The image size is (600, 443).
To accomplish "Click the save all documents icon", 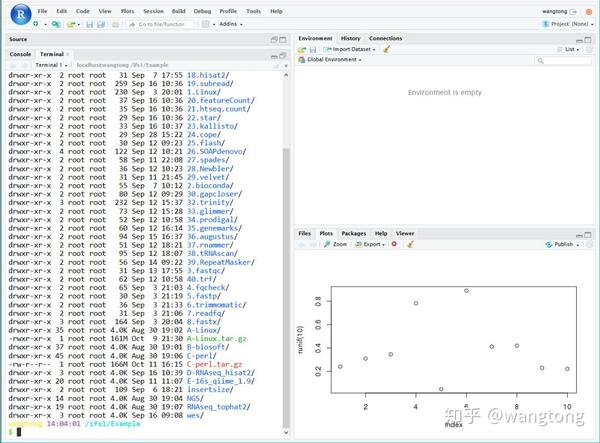I will coord(101,24).
